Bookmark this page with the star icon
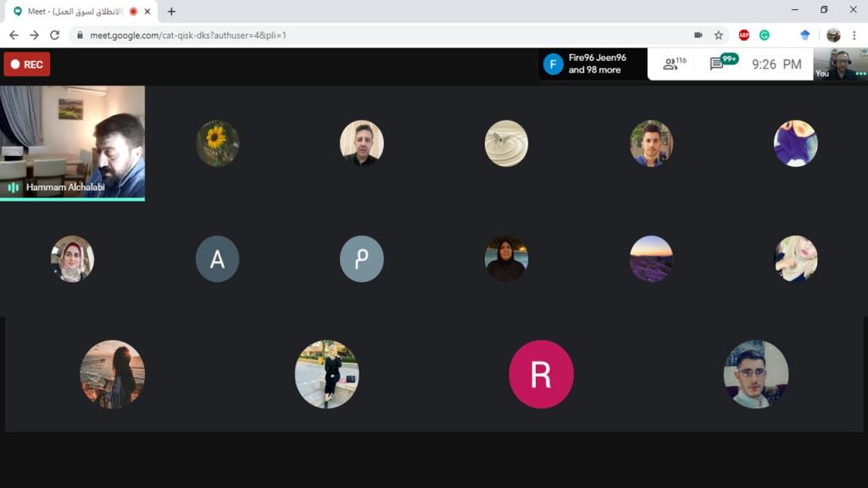Viewport: 868px width, 488px height. [719, 35]
